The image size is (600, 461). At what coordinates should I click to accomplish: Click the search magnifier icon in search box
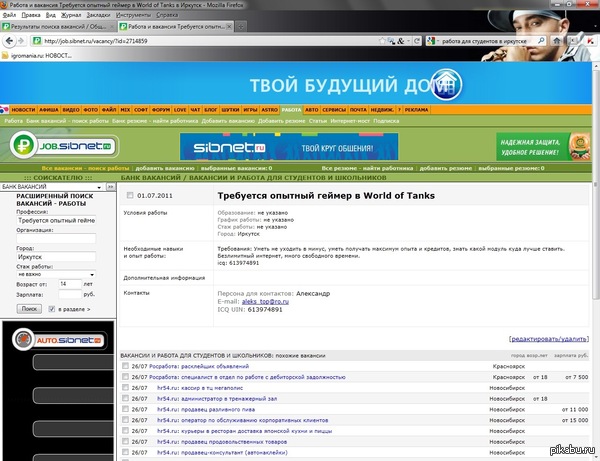541,41
